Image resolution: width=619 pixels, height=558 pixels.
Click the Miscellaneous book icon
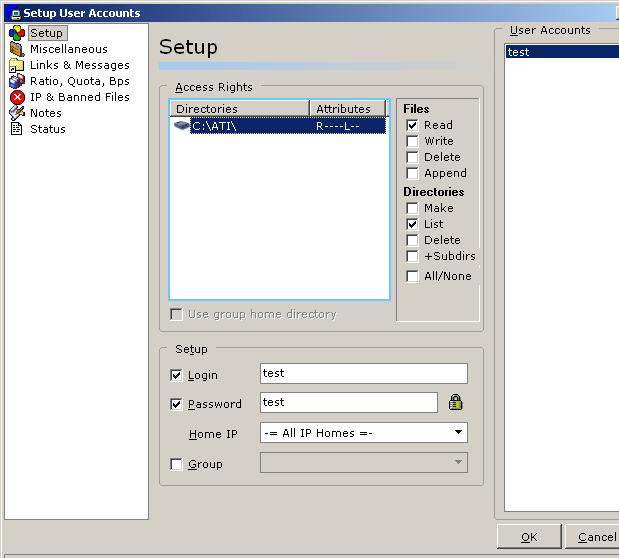[17, 49]
